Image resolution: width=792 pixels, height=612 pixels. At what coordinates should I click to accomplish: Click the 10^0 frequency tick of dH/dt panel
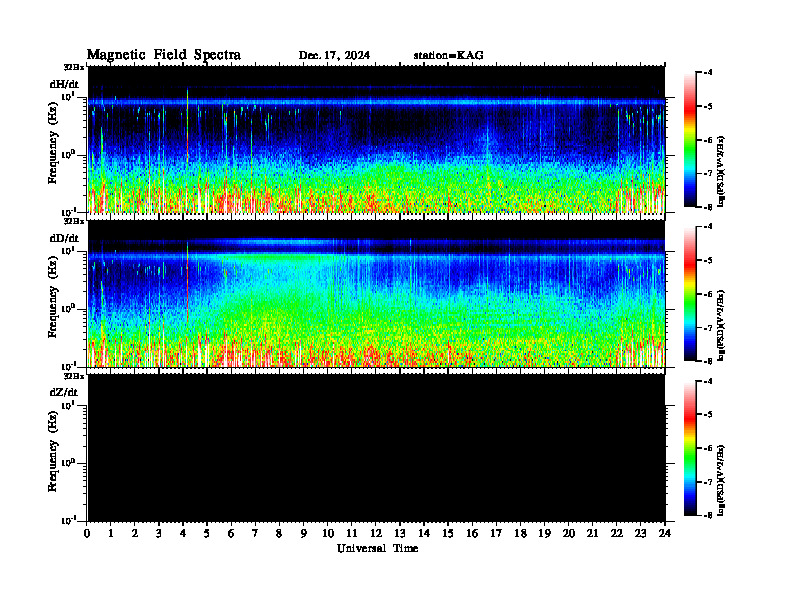point(68,155)
